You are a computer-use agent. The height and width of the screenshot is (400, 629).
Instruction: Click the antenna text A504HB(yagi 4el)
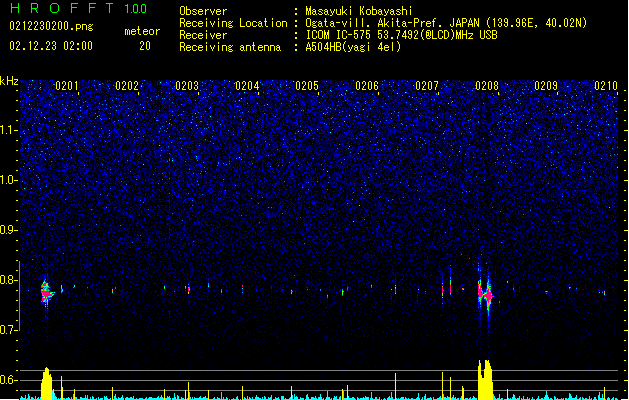353,47
